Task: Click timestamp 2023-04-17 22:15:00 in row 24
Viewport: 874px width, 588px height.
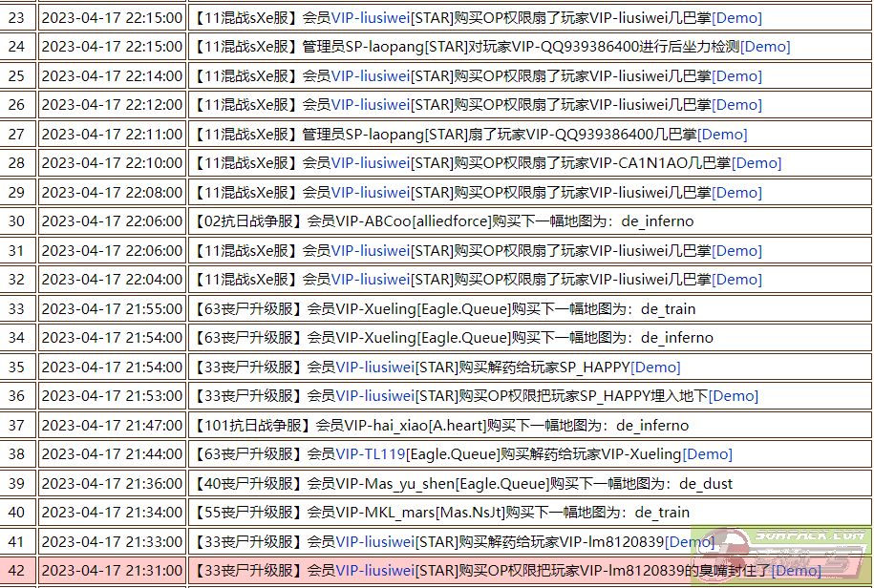Action: 112,47
